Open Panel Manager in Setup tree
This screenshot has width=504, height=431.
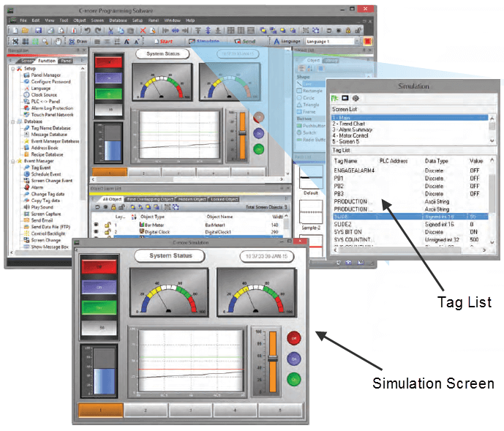click(46, 75)
